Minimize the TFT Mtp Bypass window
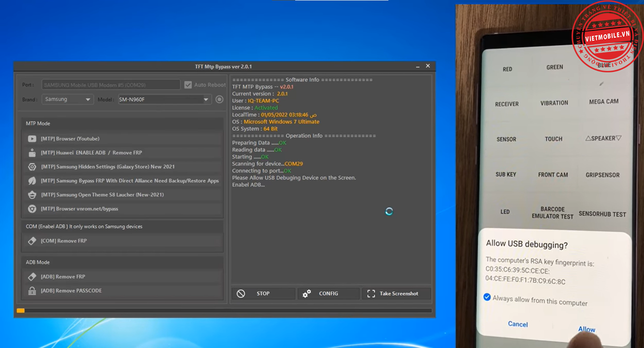This screenshot has height=348, width=644. pos(417,67)
